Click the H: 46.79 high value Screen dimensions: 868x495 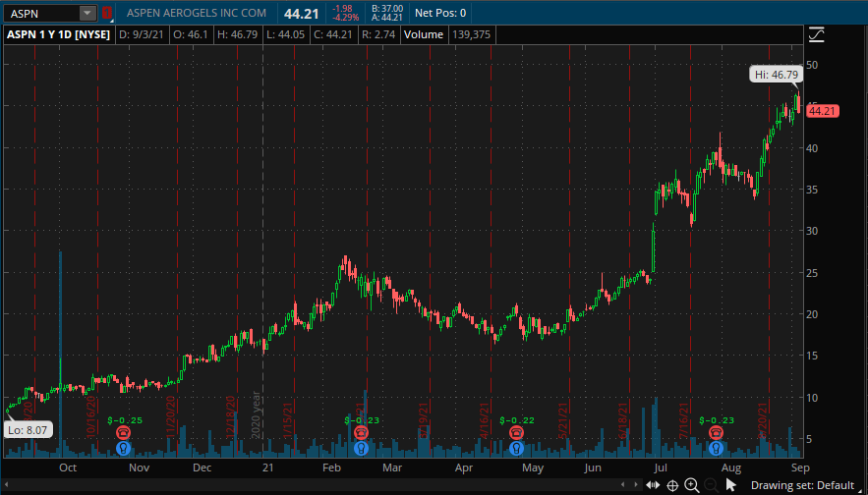pos(238,34)
